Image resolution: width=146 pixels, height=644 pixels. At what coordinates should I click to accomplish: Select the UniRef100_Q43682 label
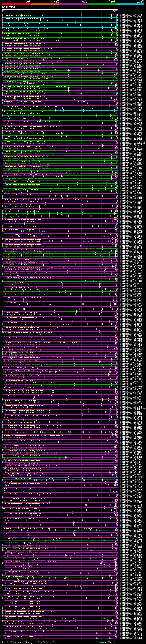pos(131,77)
